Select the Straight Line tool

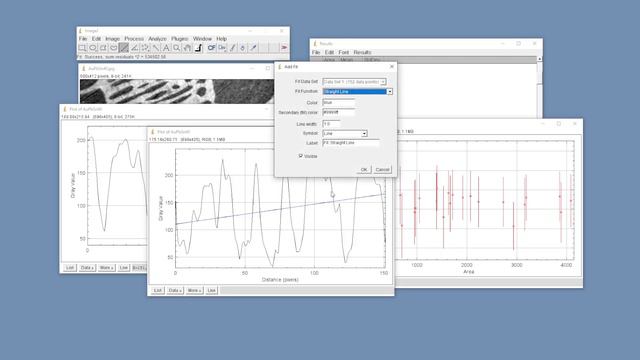[x=124, y=48]
